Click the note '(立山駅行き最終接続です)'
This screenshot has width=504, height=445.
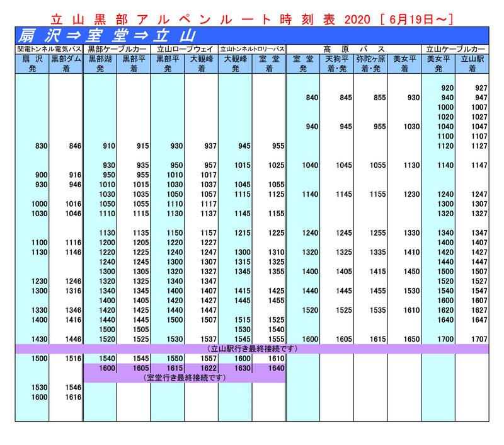(252, 349)
